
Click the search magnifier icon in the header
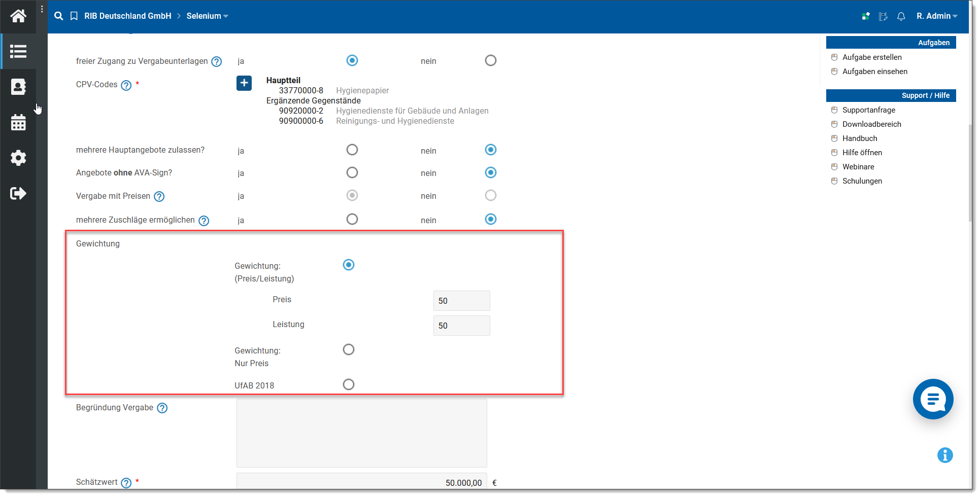[59, 16]
